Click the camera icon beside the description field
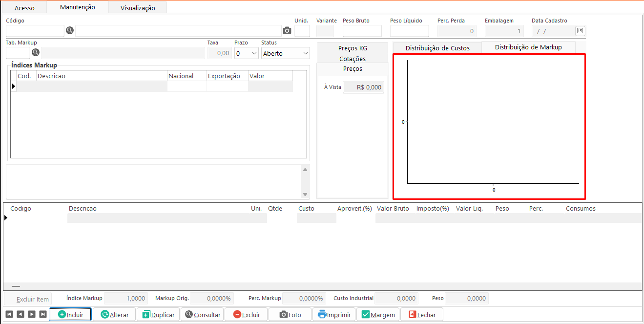The image size is (644, 324). coord(287,31)
